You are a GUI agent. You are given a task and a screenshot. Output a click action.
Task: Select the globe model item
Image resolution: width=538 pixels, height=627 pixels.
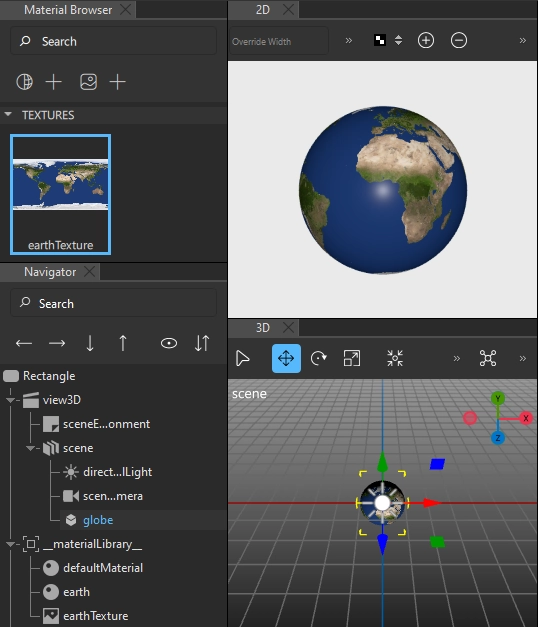click(x=98, y=520)
